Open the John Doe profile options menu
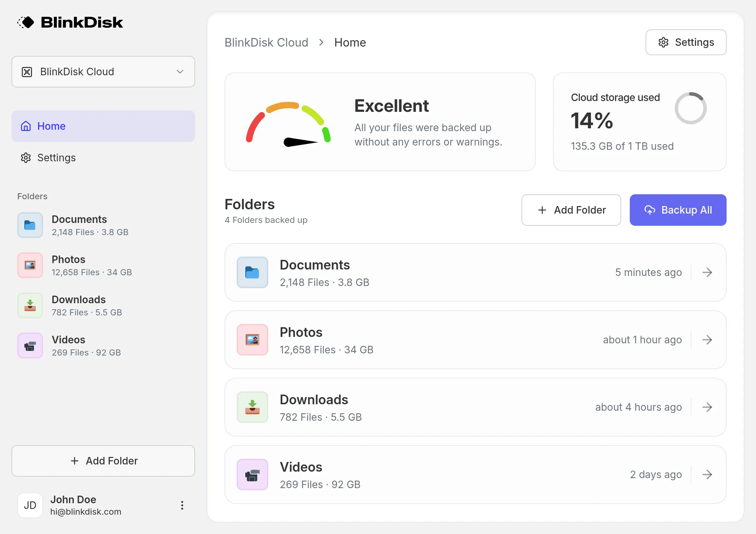756x534 pixels. pos(182,505)
